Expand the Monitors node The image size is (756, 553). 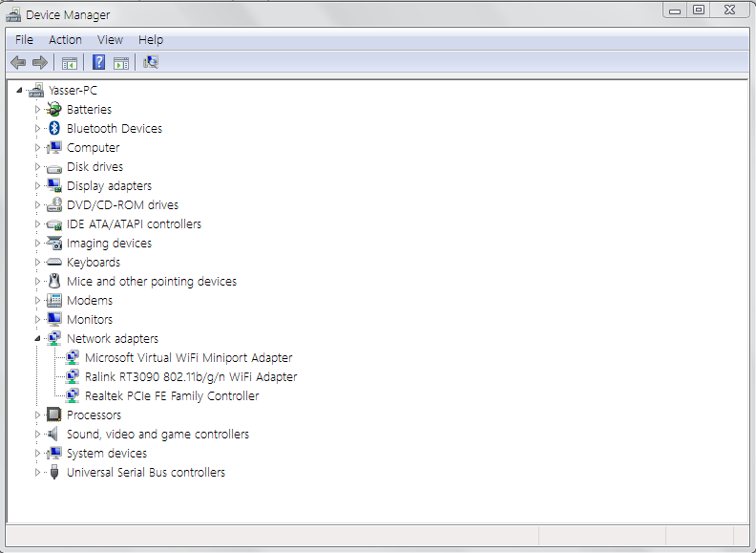click(37, 319)
